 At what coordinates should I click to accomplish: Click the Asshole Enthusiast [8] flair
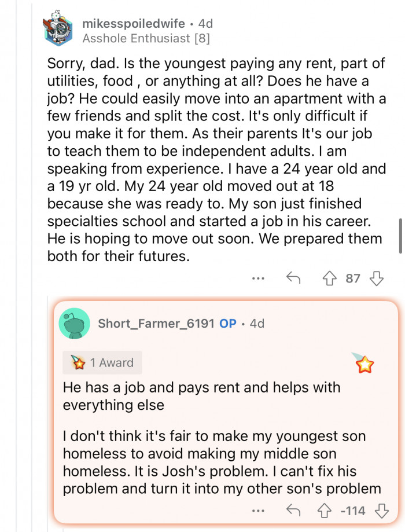[x=146, y=39]
